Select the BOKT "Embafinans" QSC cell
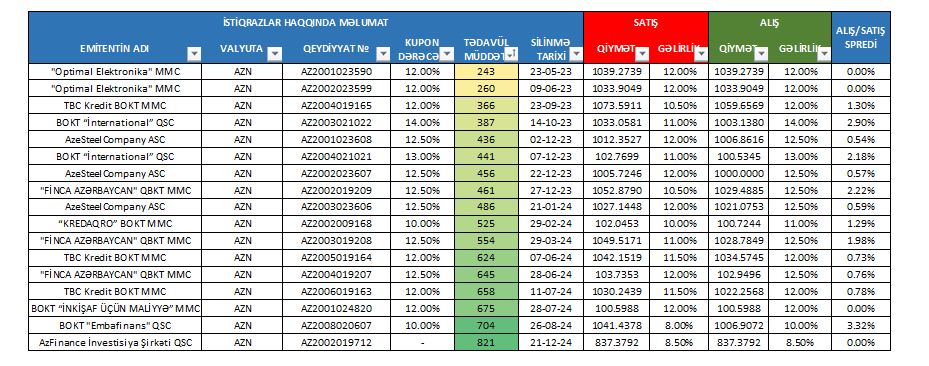The image size is (929, 366). 116,326
